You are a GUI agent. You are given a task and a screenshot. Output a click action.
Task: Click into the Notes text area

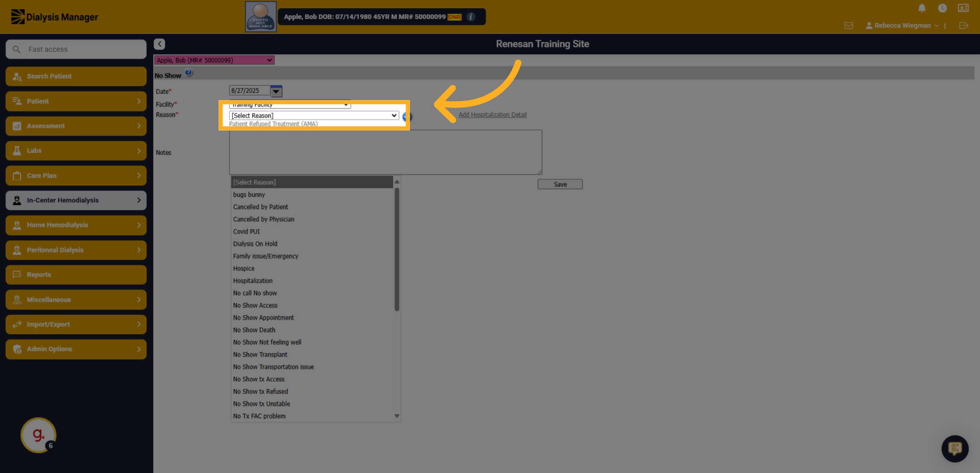pos(385,152)
